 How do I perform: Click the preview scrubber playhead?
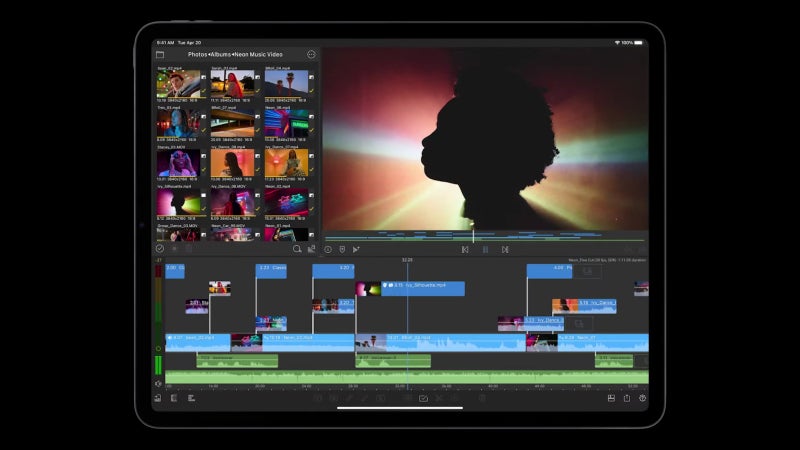(x=473, y=233)
